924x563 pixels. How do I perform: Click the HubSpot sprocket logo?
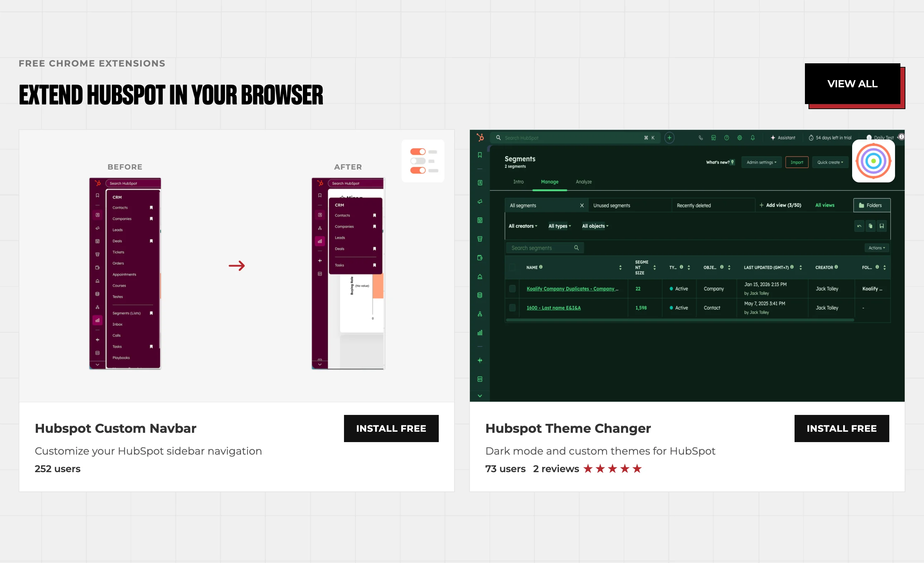[x=480, y=138]
